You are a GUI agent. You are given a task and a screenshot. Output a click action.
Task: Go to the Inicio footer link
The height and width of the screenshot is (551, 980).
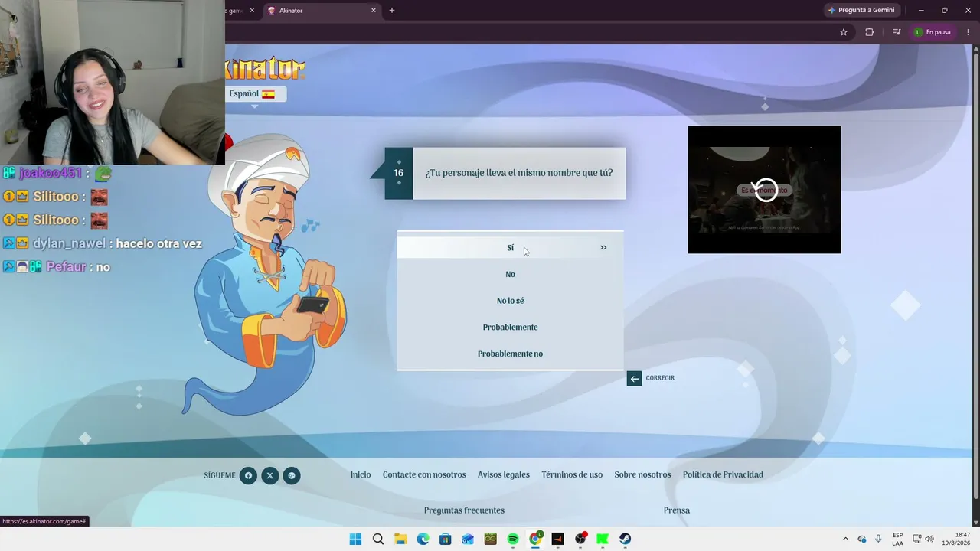click(361, 474)
